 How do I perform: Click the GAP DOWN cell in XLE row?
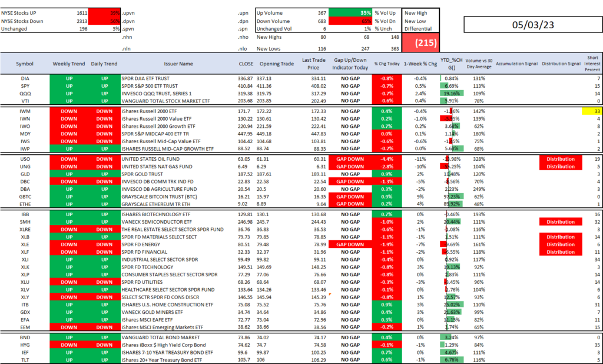click(x=350, y=244)
